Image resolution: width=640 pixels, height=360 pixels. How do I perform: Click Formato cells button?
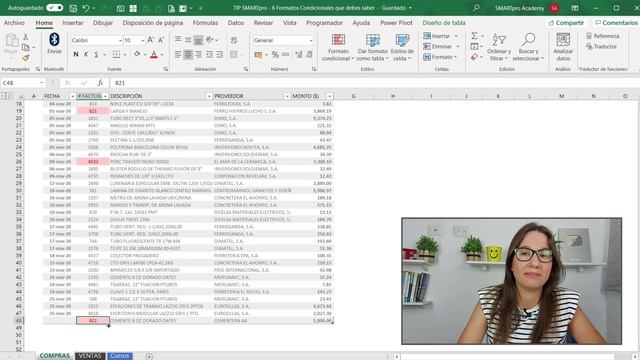[440, 57]
